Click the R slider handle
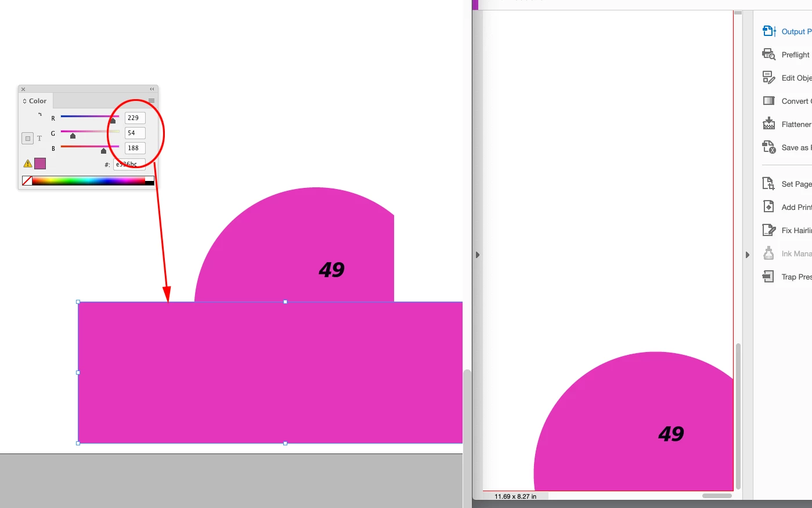Image resolution: width=812 pixels, height=508 pixels. coord(113,121)
